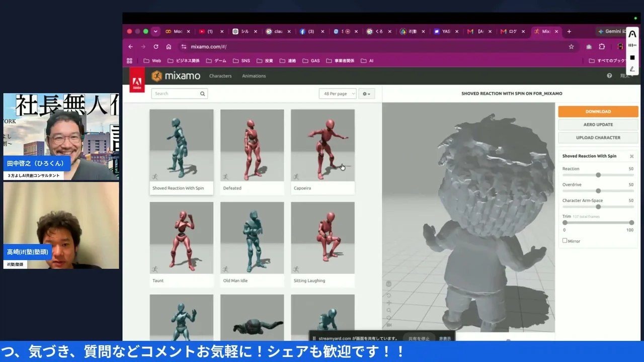644x362 pixels.
Task: Go to browser home icon
Action: point(169,47)
